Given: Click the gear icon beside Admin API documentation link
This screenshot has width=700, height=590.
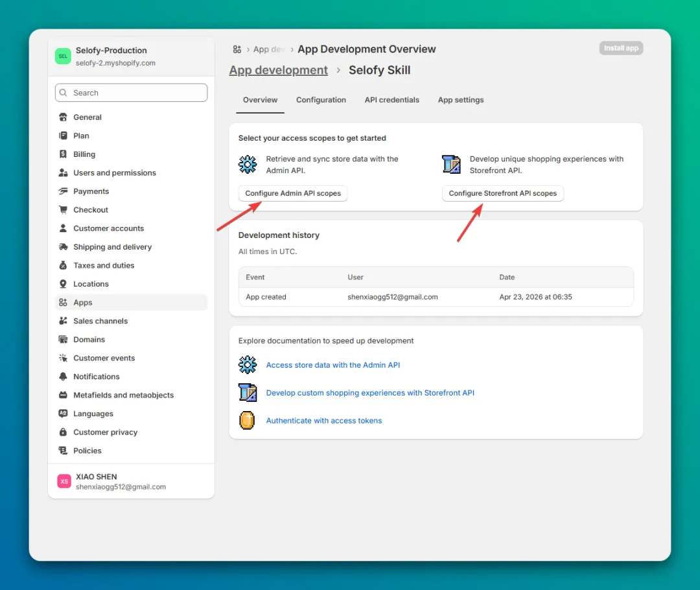Looking at the screenshot, I should click(x=248, y=365).
